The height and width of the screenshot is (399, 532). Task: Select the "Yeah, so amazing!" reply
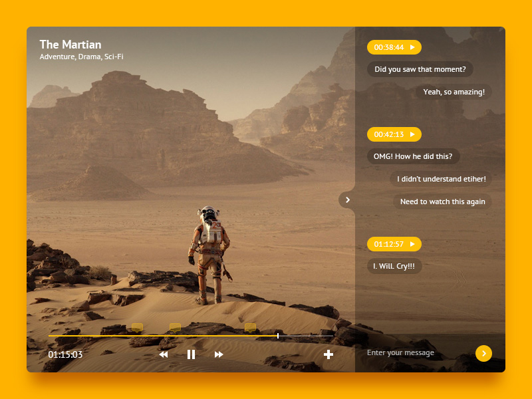tap(454, 92)
